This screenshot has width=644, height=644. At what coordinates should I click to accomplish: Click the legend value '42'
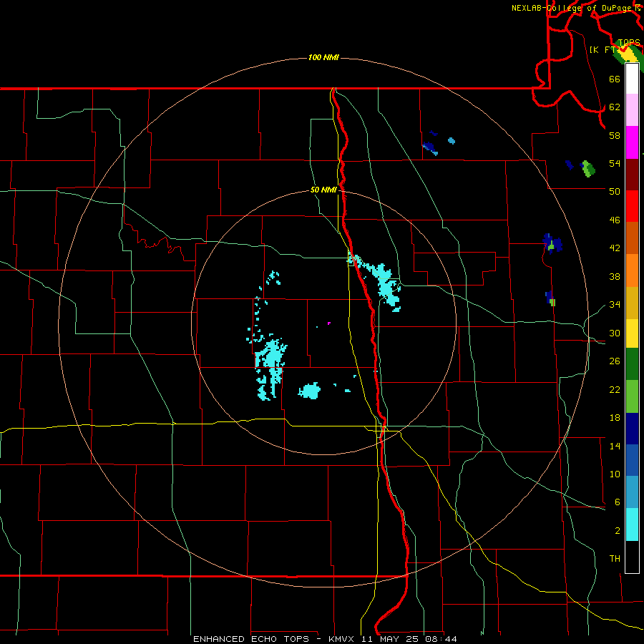tap(615, 248)
